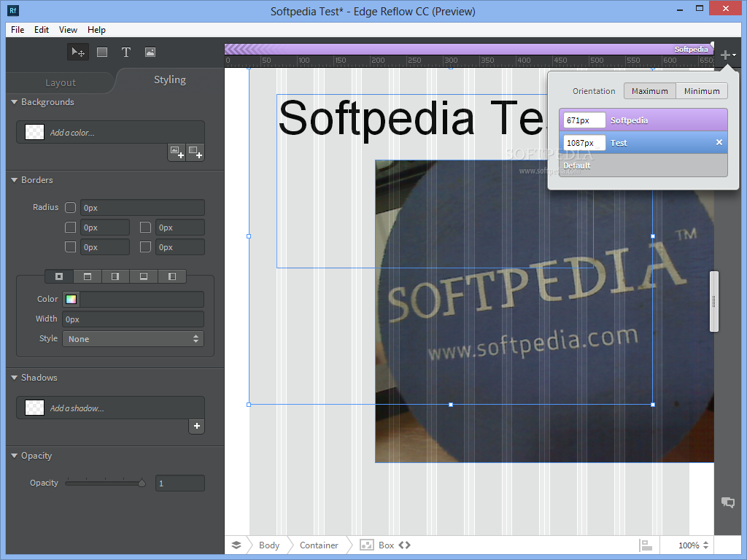747x560 pixels.
Task: Select the Softpedia breakpoint row
Action: point(643,120)
